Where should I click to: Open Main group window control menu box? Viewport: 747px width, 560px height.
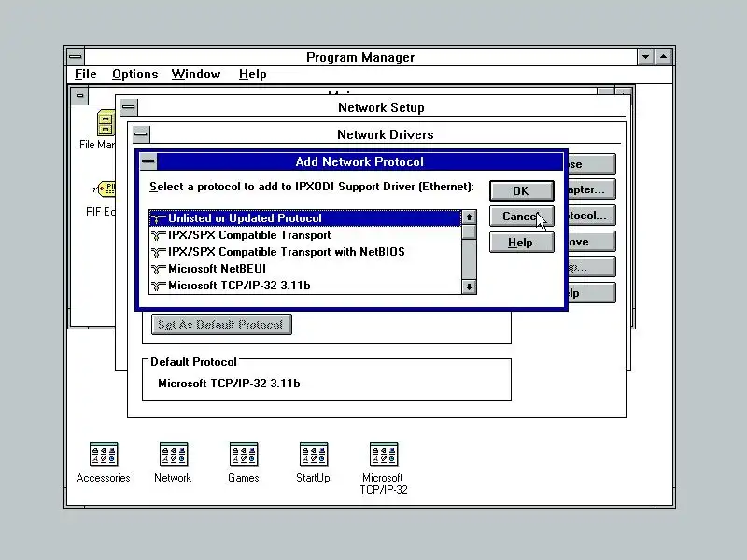tap(79, 96)
